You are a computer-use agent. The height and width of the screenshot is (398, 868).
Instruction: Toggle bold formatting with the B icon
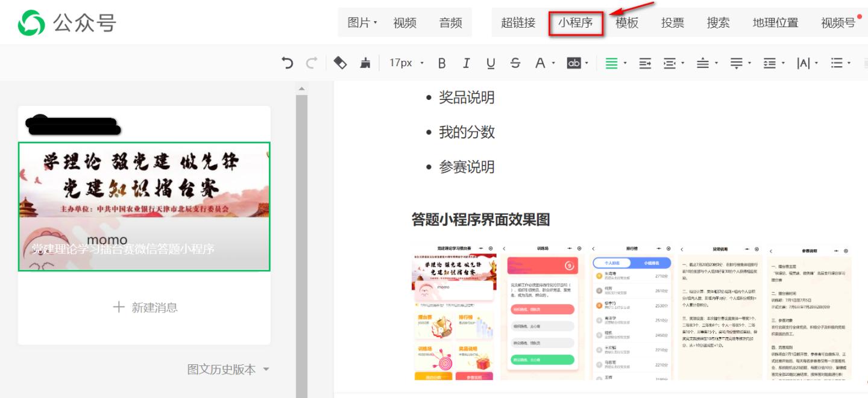click(x=442, y=63)
